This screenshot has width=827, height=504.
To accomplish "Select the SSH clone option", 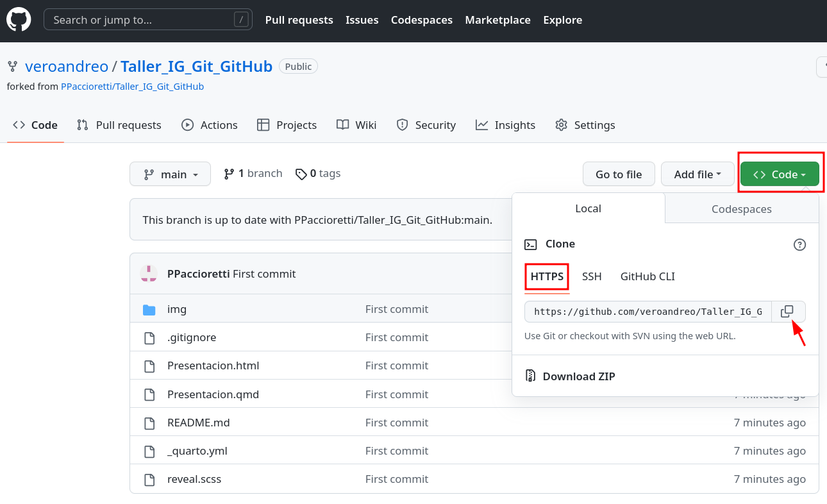I will pyautogui.click(x=592, y=276).
